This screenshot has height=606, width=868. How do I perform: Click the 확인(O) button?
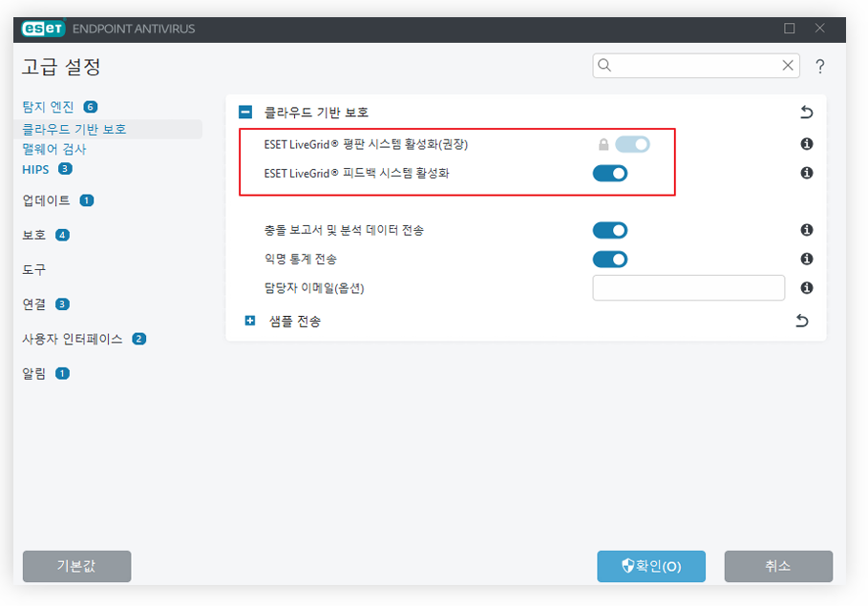tap(651, 566)
